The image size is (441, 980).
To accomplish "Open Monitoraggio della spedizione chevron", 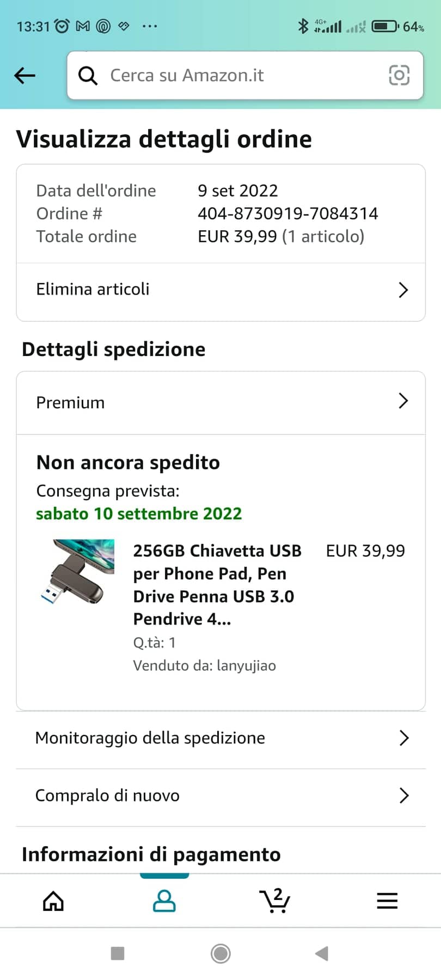I will pos(404,738).
